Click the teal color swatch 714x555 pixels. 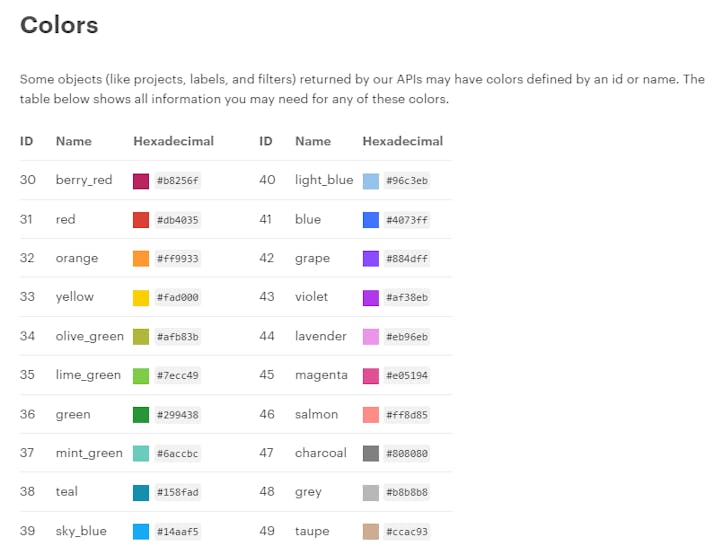(x=141, y=493)
